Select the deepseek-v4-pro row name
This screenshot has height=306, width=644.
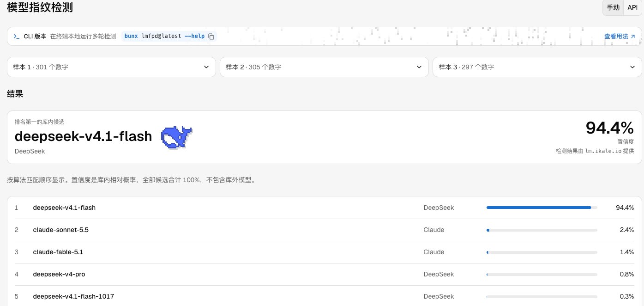click(59, 274)
